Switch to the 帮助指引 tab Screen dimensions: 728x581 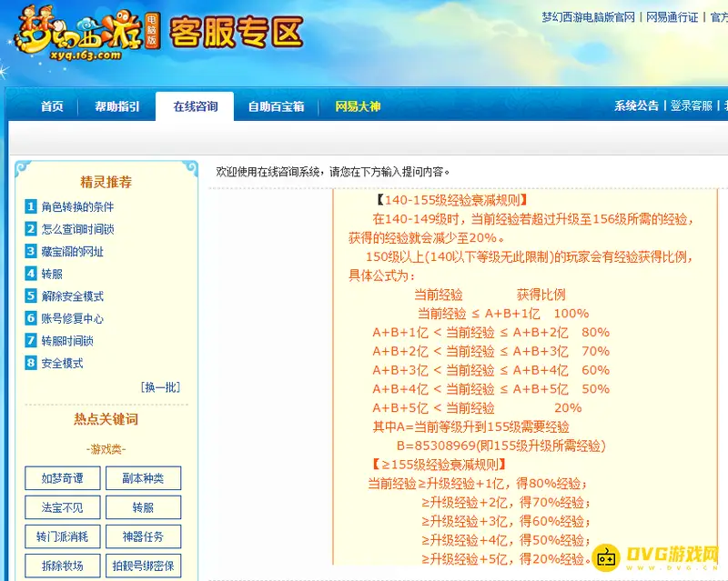(117, 106)
